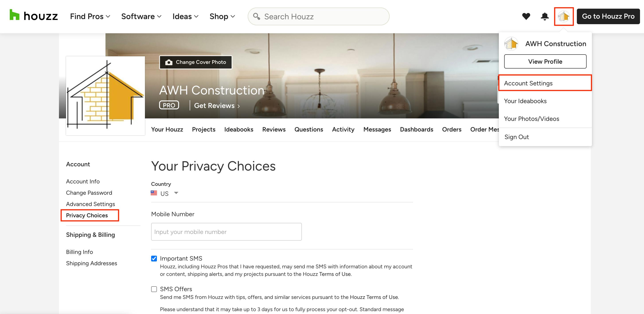Click the camera icon on cover photo
Viewport: 644px width, 314px height.
click(169, 62)
